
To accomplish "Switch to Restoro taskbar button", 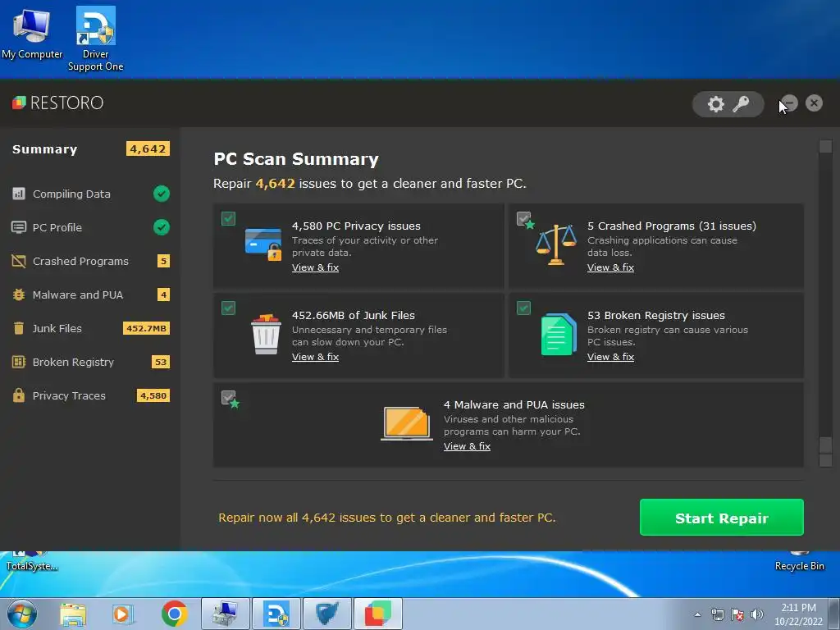I will click(x=377, y=614).
